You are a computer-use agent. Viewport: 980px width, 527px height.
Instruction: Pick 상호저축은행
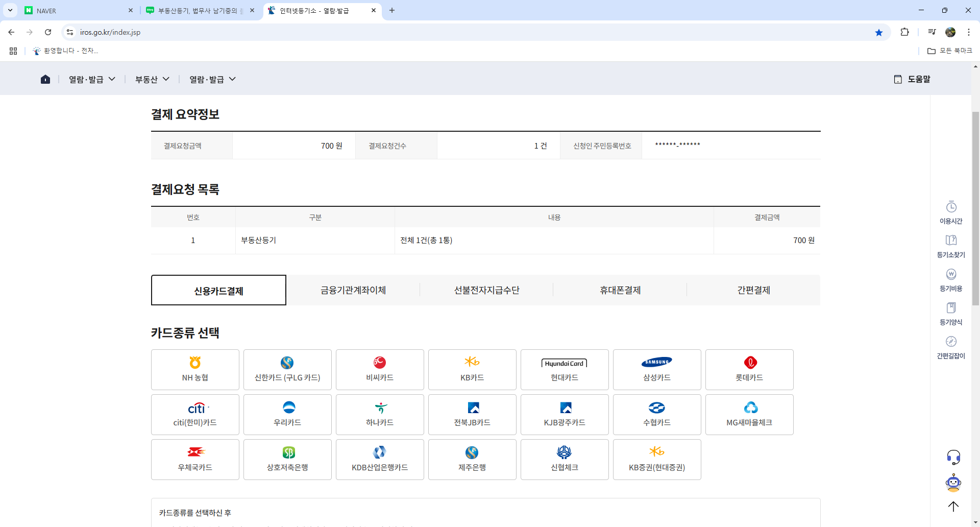pyautogui.click(x=287, y=460)
